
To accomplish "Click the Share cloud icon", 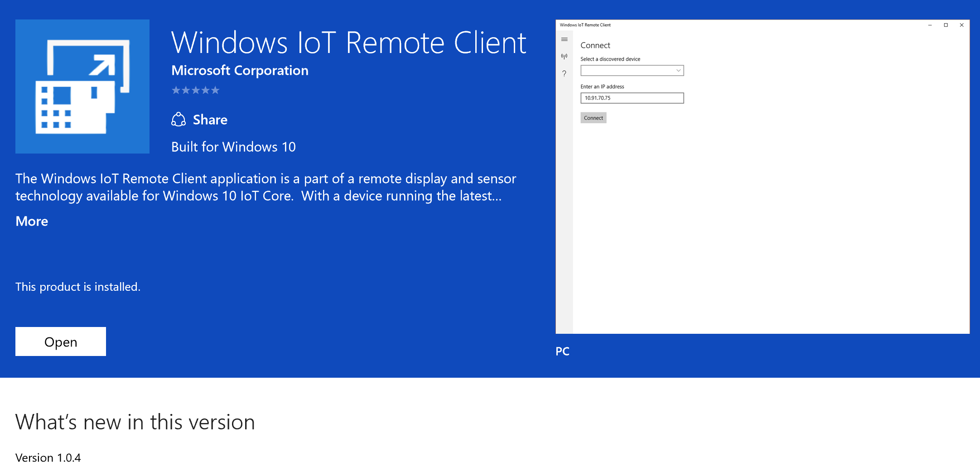I will point(179,120).
